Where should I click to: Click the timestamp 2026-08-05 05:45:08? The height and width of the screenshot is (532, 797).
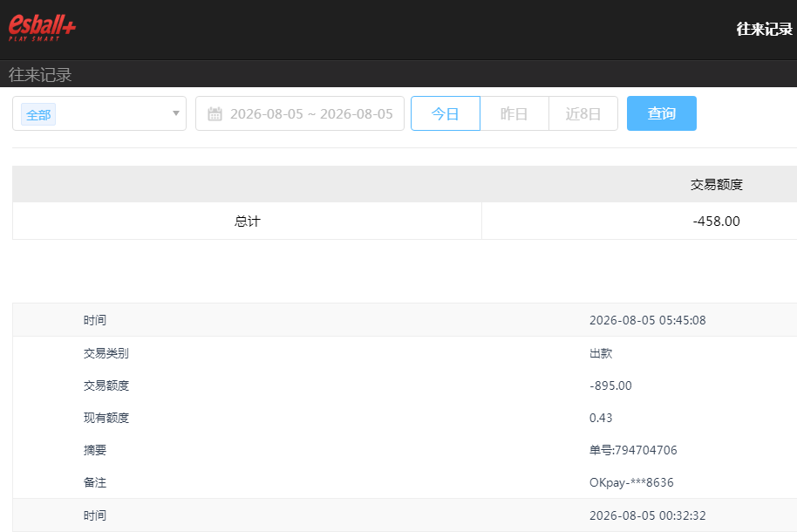click(648, 320)
